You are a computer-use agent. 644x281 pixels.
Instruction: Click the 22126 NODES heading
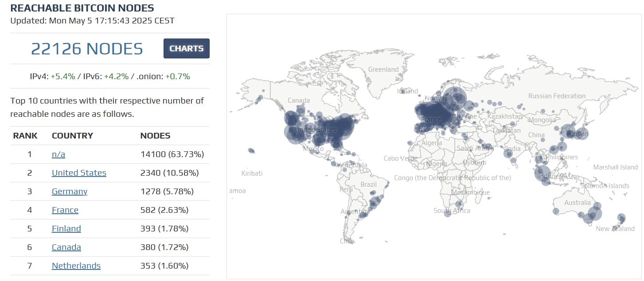tap(87, 49)
